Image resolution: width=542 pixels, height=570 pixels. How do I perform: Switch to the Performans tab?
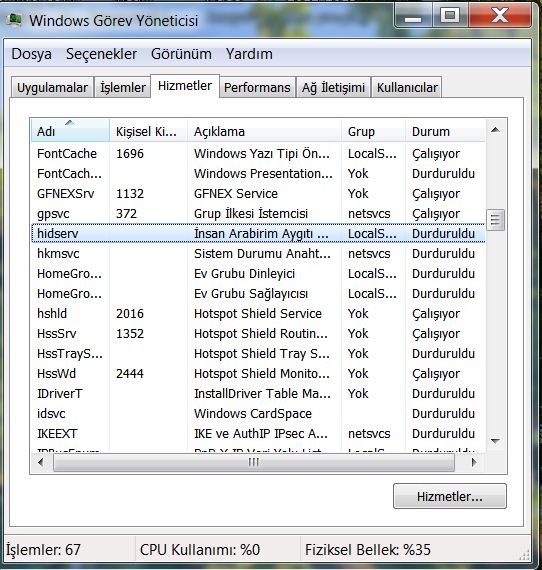click(257, 88)
